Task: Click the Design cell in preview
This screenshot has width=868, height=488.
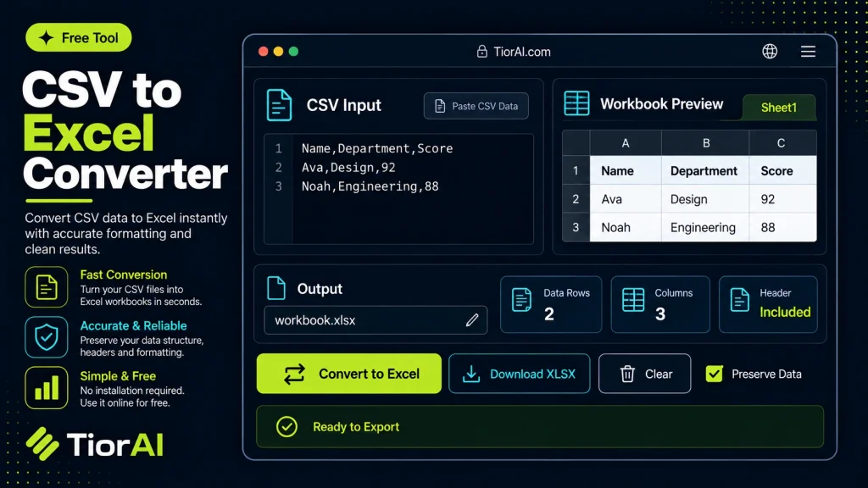Action: click(705, 199)
